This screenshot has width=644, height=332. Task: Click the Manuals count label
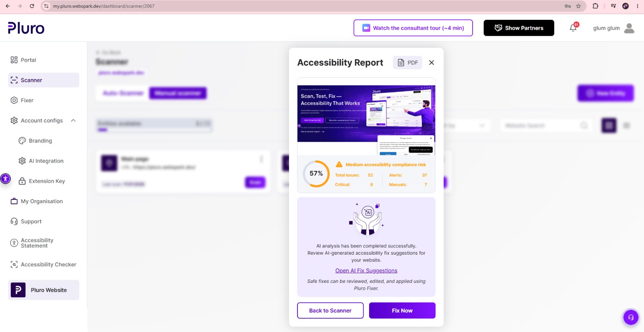pyautogui.click(x=398, y=185)
